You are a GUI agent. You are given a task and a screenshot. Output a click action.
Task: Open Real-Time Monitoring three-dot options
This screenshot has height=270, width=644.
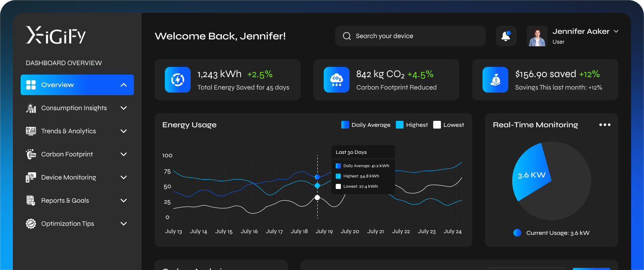coord(605,125)
